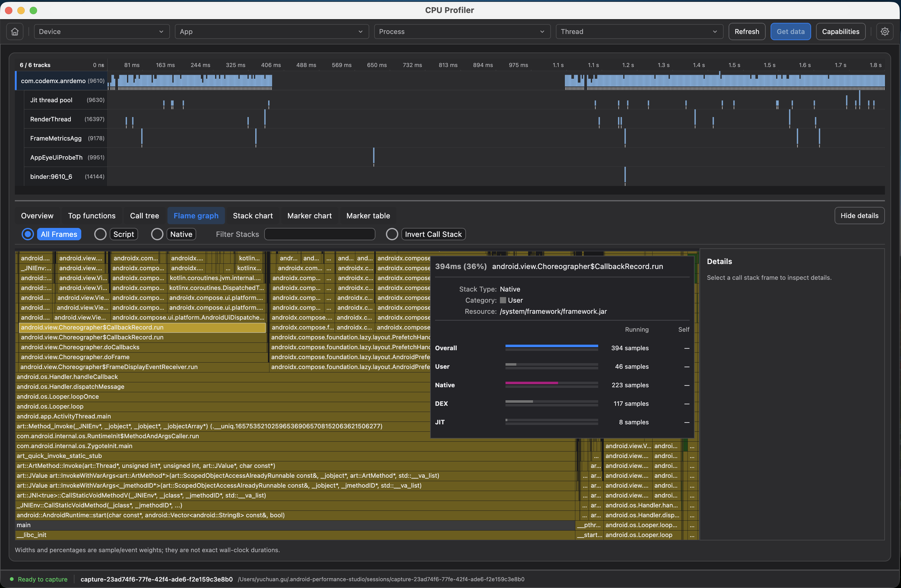Click the android.view.Choreographer.doFrame frame

(x=143, y=357)
